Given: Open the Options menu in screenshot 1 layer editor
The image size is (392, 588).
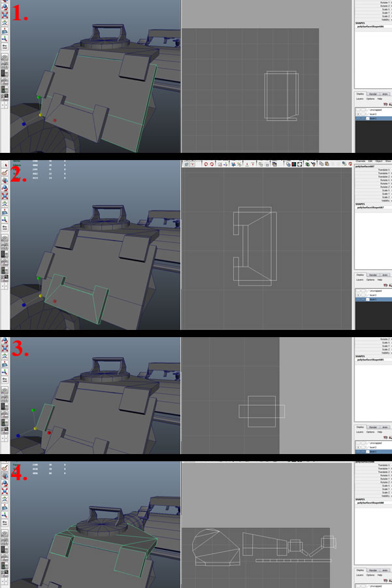Looking at the screenshot, I should pos(370,99).
